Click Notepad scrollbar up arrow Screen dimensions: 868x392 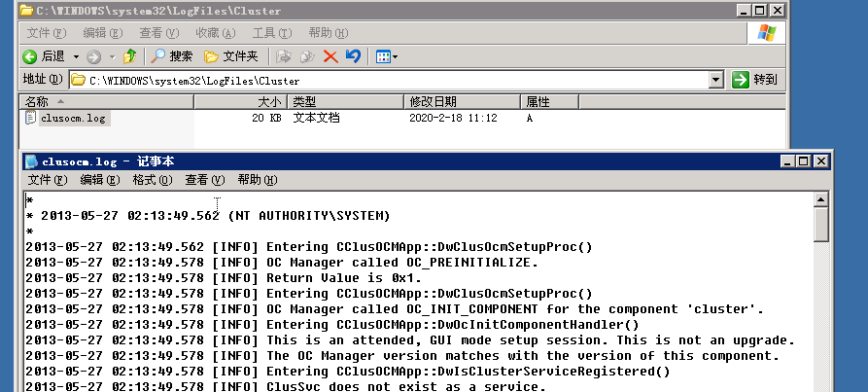pos(821,199)
